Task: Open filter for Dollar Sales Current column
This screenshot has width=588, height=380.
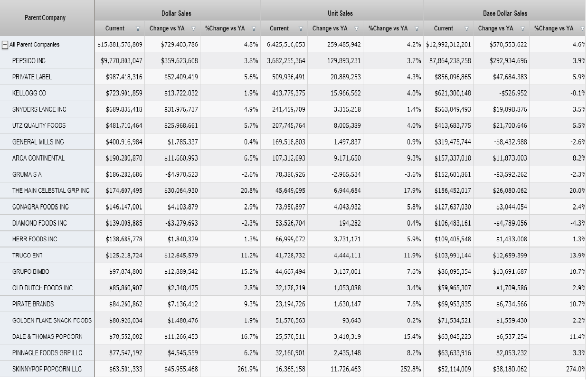Action: tap(138, 29)
